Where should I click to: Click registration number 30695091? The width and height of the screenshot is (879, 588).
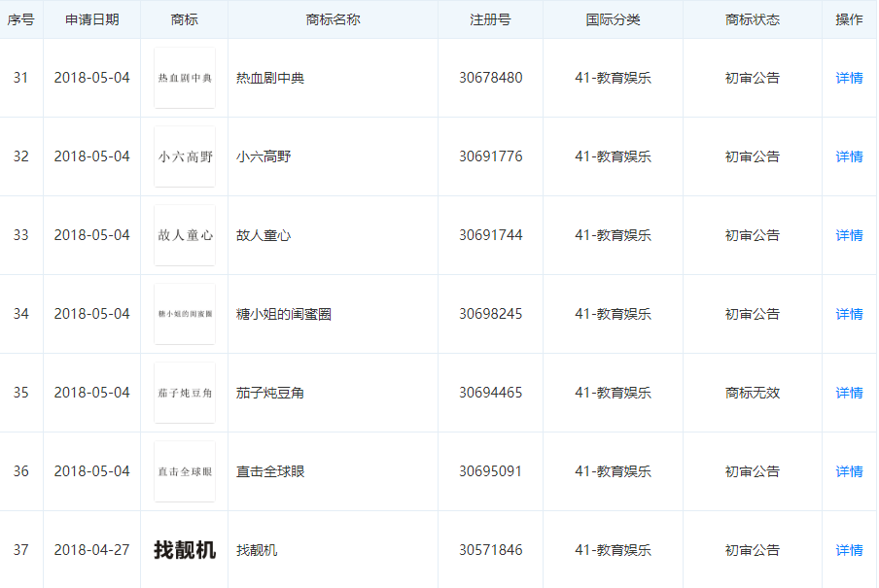(x=490, y=471)
